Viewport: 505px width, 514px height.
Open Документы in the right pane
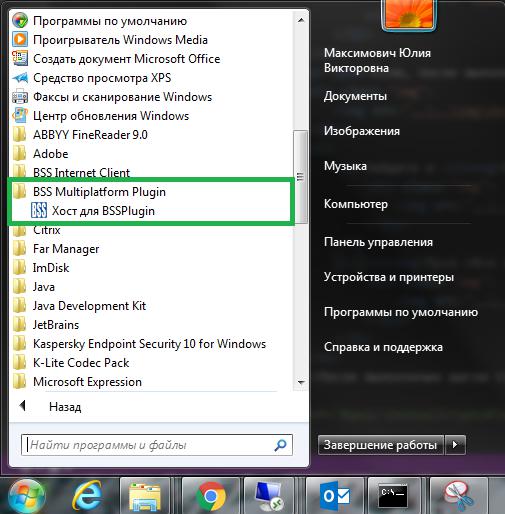[355, 96]
